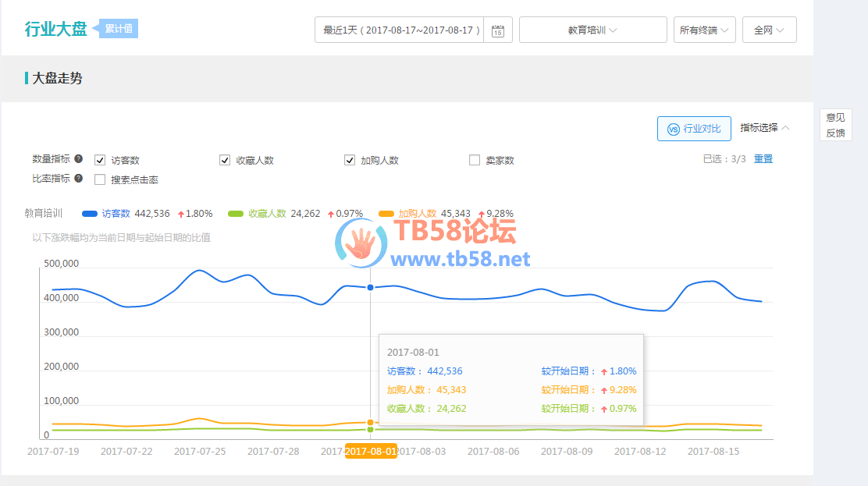
Task: Click the blue 访客数 data point on chart
Action: click(370, 287)
